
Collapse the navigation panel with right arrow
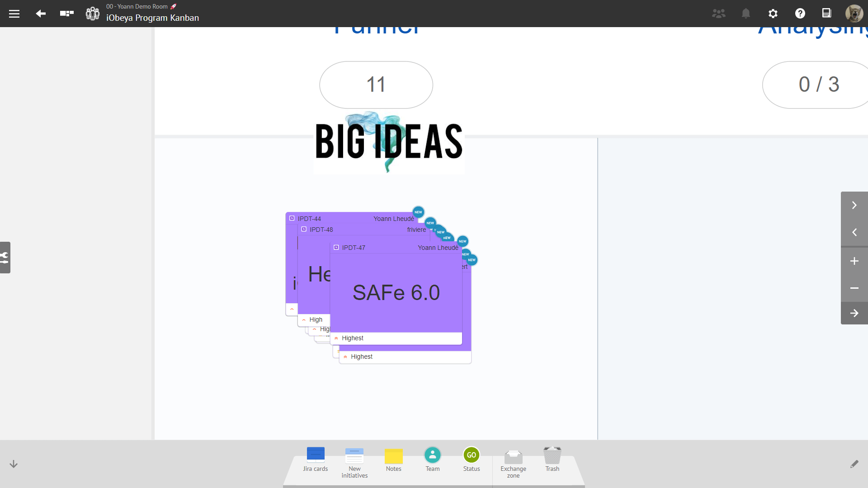[x=854, y=313]
